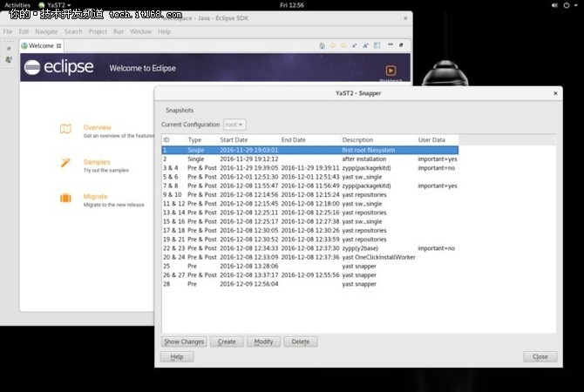
Task: Close the Welcome tab via its X
Action: (x=59, y=46)
